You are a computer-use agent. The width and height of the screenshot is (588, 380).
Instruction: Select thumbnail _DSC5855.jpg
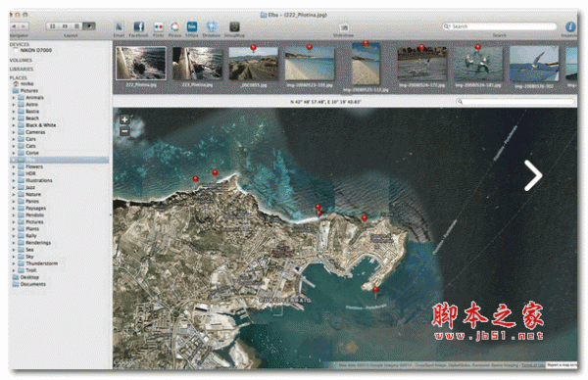pos(254,64)
